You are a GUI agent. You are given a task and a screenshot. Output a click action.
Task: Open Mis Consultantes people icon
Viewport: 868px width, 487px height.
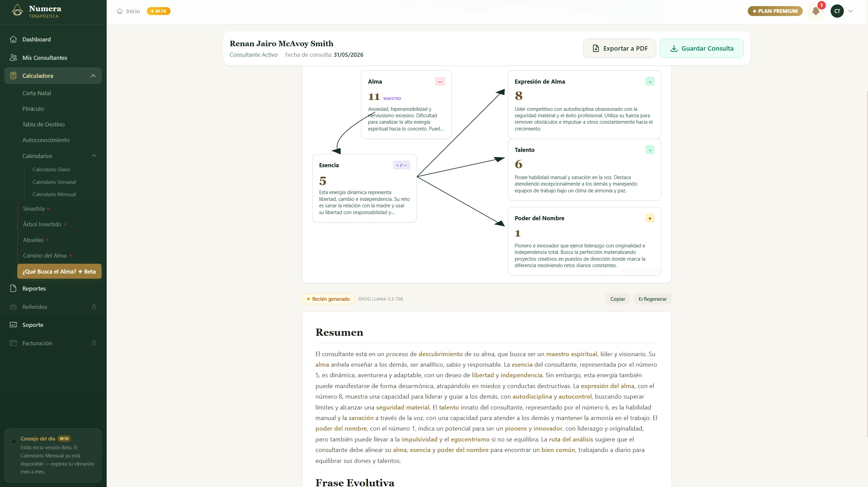click(13, 57)
